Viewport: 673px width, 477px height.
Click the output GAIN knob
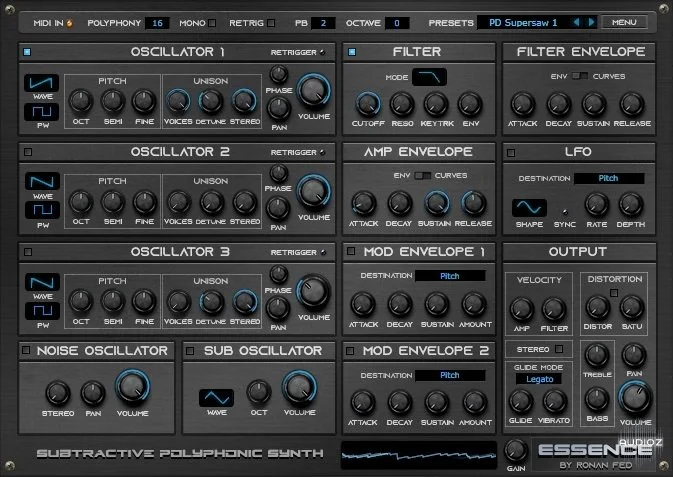click(x=515, y=451)
